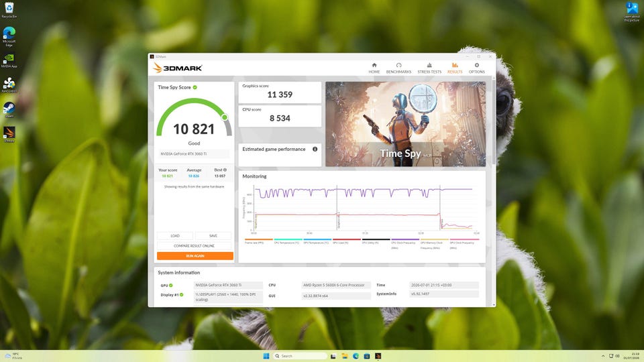Image resolution: width=644 pixels, height=362 pixels.
Task: Toggle GPU Memory Clock Frequency line in legend
Action: (x=435, y=244)
